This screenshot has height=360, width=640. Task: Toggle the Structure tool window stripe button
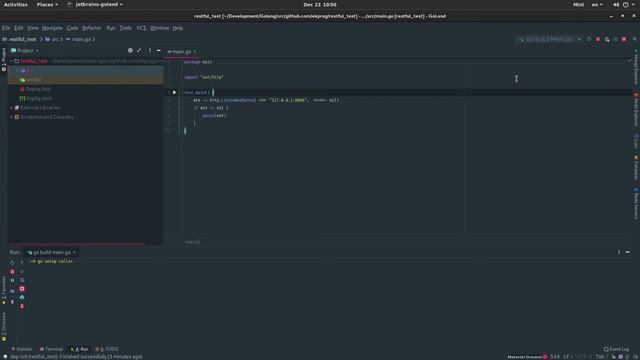tap(4, 327)
